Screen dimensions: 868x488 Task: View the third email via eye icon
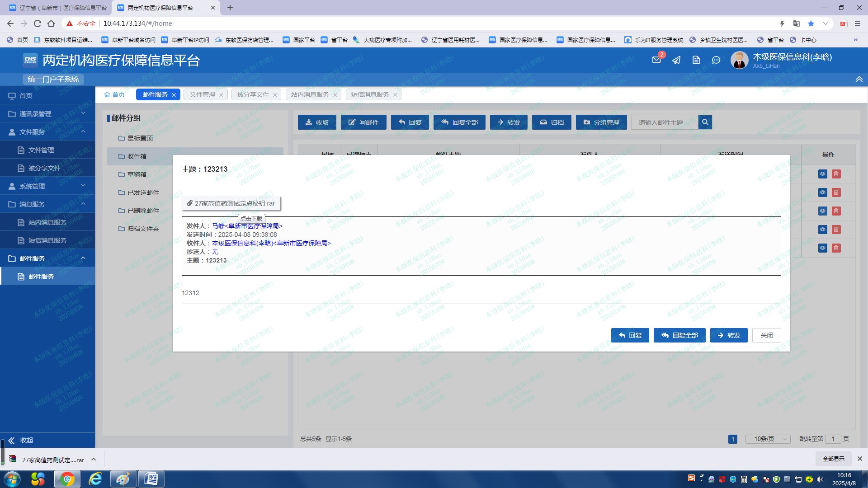click(x=823, y=211)
